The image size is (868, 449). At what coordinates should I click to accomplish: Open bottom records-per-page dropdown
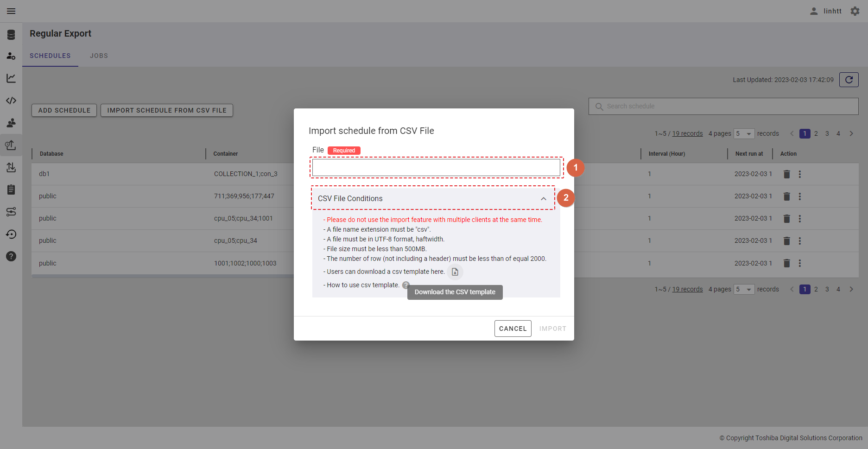(x=744, y=289)
